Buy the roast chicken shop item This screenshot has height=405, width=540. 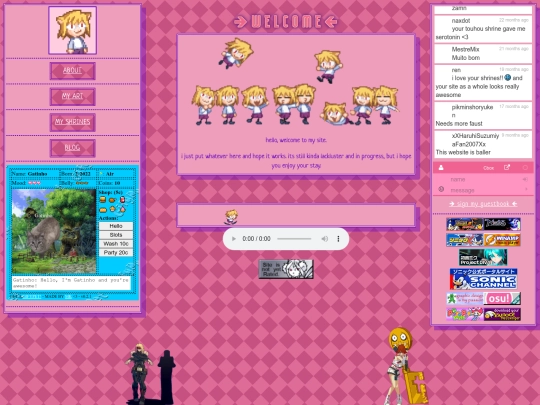tap(112, 200)
